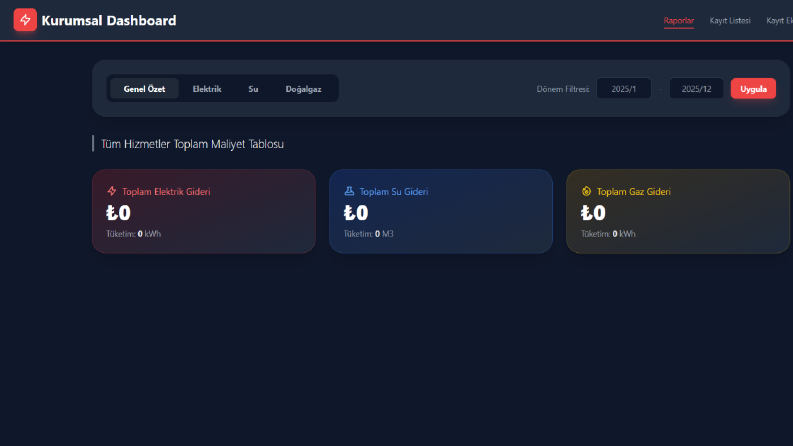The height and width of the screenshot is (446, 793).
Task: Click the flask icon beside Toplam Su Gideri
Action: (349, 191)
